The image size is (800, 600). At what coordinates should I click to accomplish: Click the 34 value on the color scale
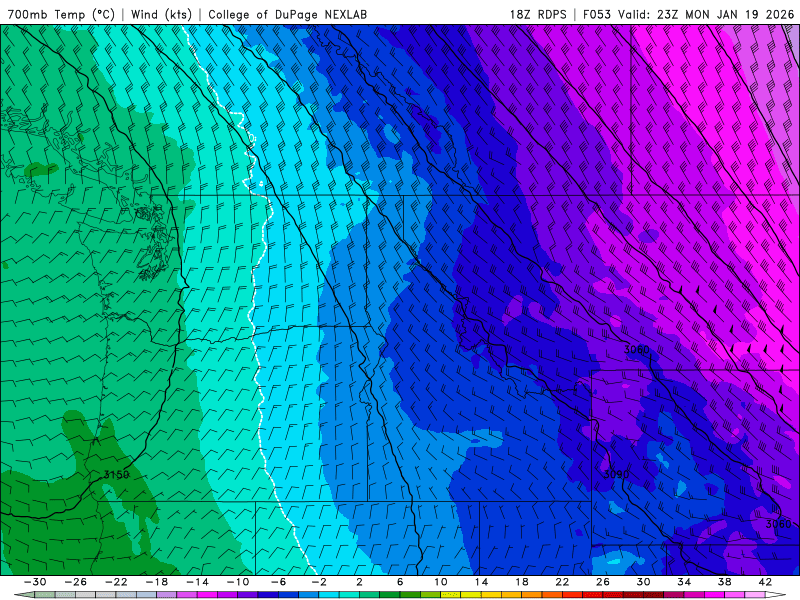[684, 582]
